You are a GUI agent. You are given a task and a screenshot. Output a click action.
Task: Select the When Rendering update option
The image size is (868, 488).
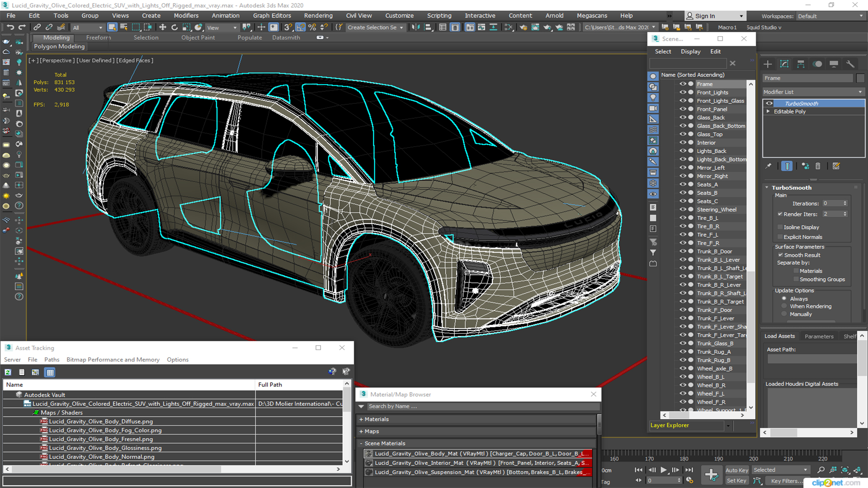tap(784, 306)
